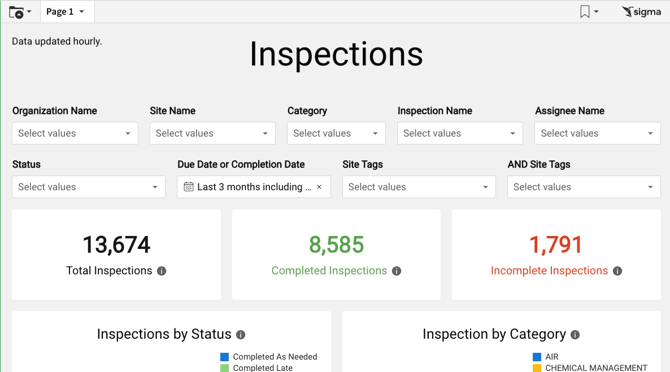The height and width of the screenshot is (372, 670).
Task: Click the Completed Inspections label
Action: click(x=329, y=271)
